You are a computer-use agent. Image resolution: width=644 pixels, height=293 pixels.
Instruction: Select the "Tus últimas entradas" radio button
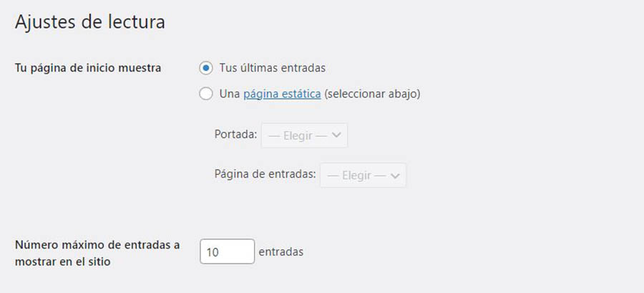[206, 68]
